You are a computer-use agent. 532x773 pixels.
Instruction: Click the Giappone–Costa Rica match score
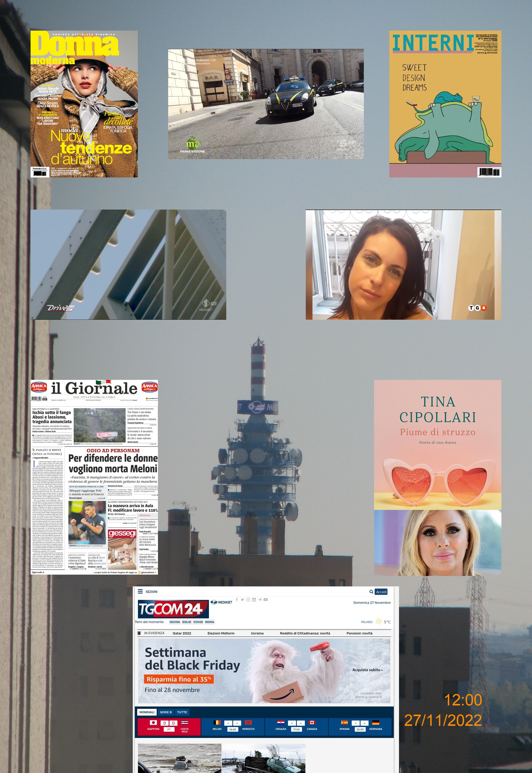point(169,723)
